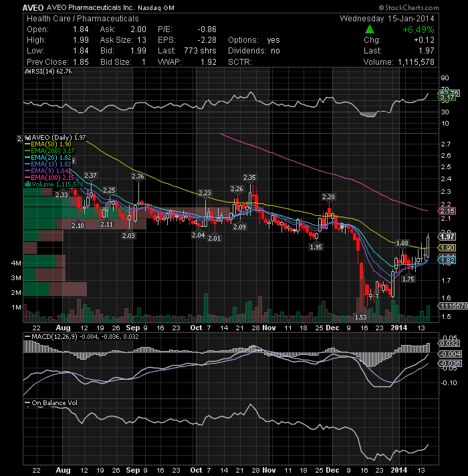
Task: Click the EMA(13) 1.82 legend entry
Action: [48, 164]
